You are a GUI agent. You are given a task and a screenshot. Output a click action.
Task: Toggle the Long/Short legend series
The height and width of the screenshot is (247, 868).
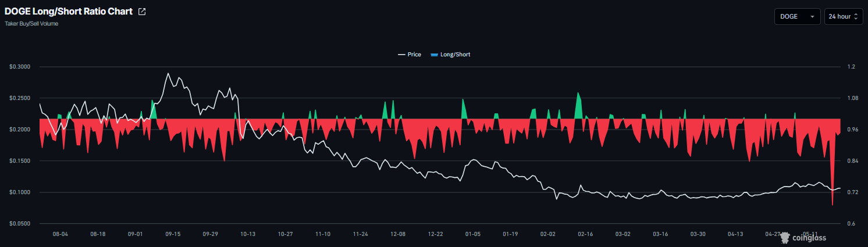click(x=450, y=55)
